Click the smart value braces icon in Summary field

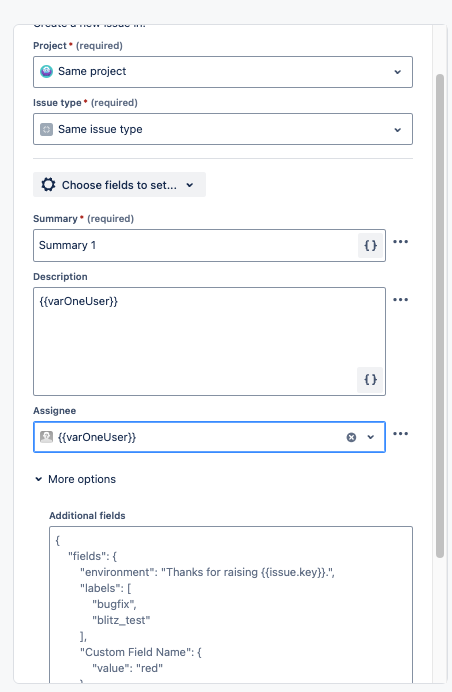click(370, 245)
